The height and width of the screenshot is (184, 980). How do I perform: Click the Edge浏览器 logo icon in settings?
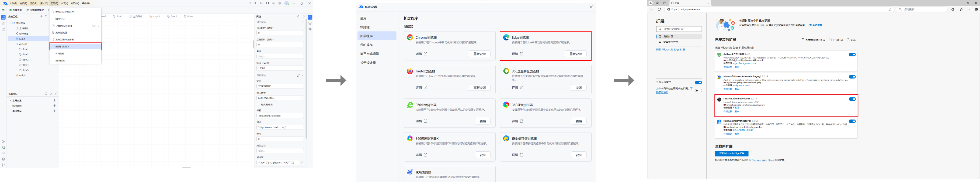506,37
